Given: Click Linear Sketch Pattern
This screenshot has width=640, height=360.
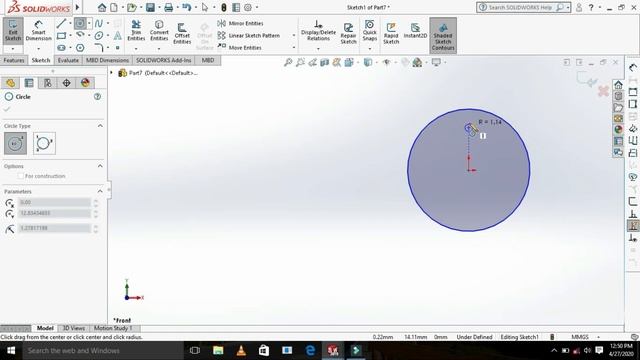Looking at the screenshot, I should click(249, 36).
